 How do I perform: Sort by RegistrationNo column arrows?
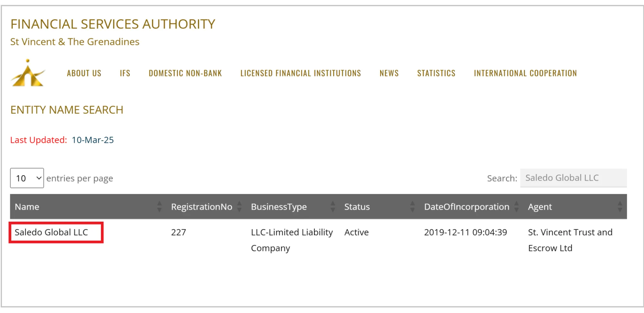(x=239, y=207)
